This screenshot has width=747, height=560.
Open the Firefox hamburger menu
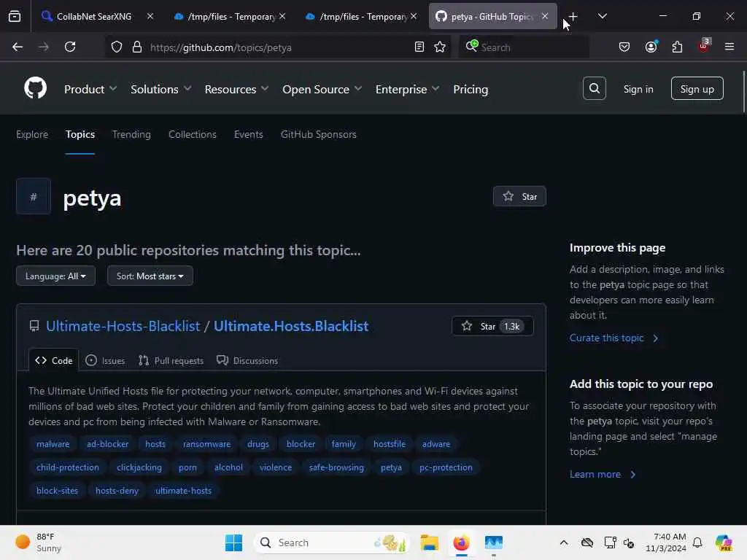tap(729, 47)
